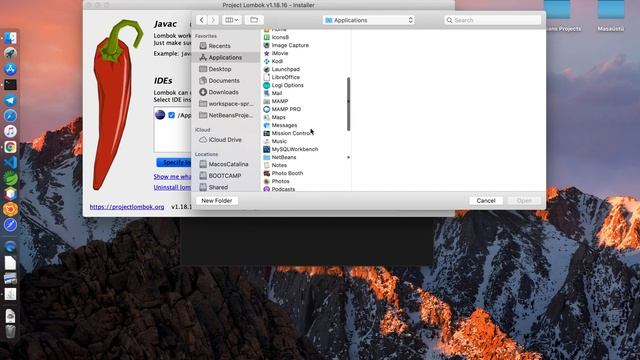
Task: Open iCloud Drive in the sidebar
Action: (x=225, y=140)
